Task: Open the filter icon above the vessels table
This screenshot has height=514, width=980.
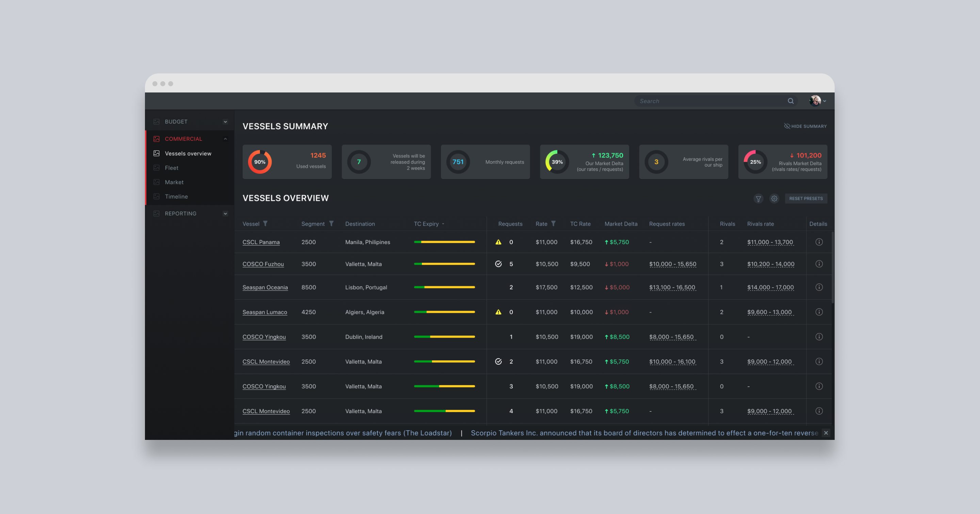Action: [x=759, y=199]
